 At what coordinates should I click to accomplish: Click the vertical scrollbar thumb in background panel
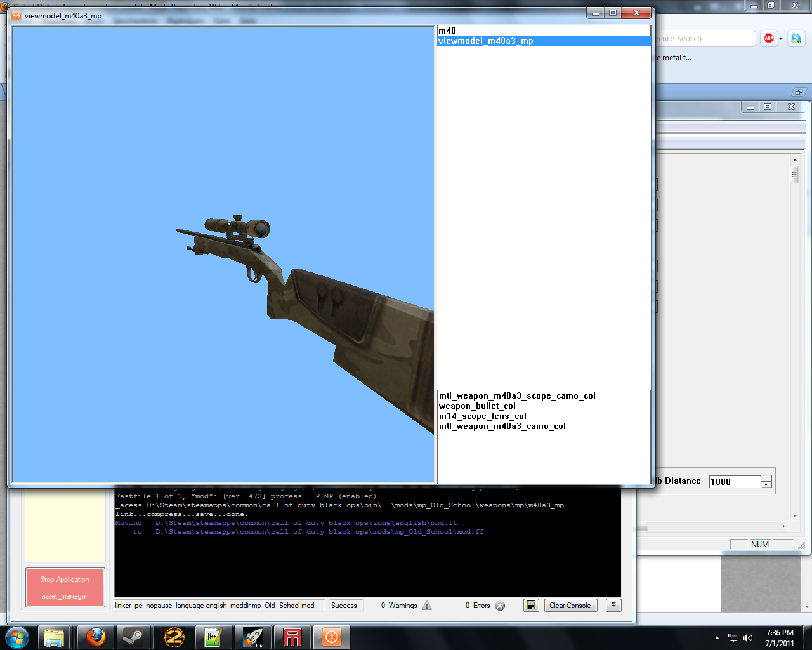(794, 175)
